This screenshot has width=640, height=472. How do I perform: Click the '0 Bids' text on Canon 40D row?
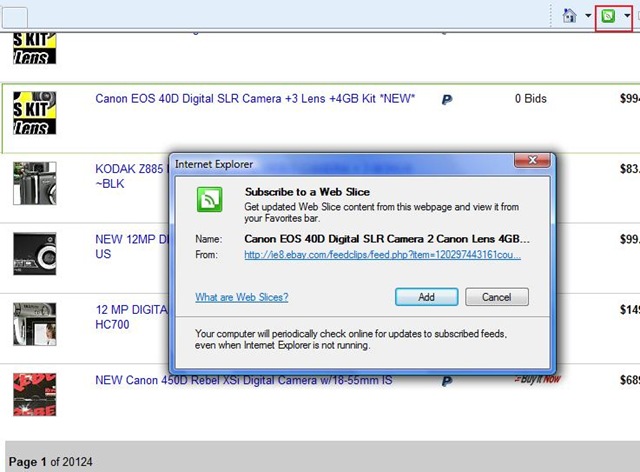(531, 99)
